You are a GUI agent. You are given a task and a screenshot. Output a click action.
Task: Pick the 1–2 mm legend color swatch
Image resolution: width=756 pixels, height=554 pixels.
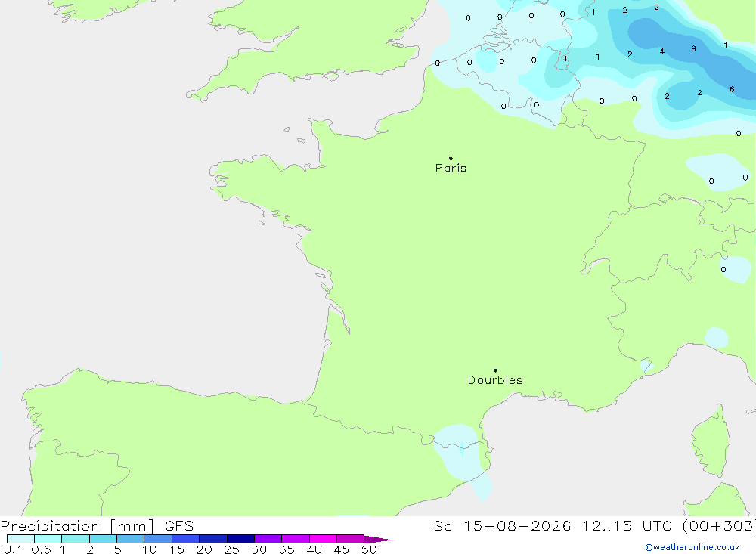(76, 539)
